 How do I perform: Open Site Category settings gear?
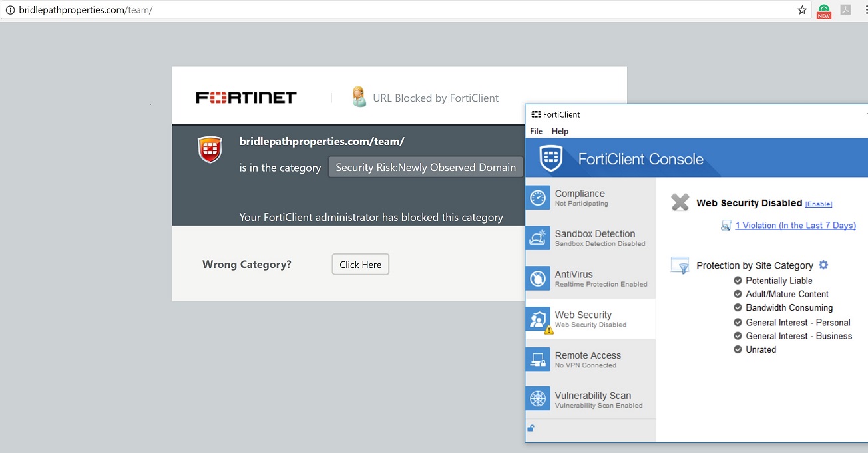[823, 265]
